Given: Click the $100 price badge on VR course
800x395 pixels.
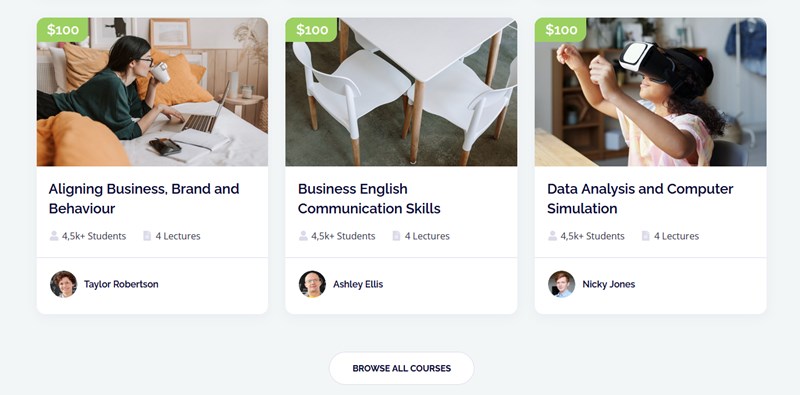Looking at the screenshot, I should point(561,30).
